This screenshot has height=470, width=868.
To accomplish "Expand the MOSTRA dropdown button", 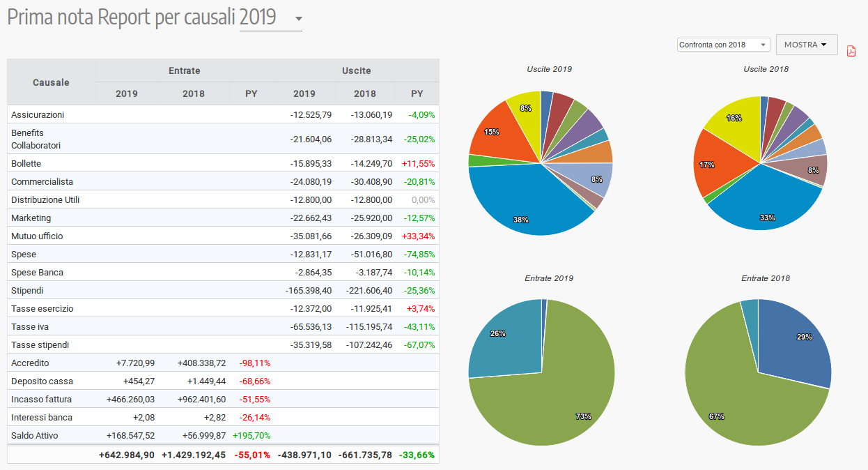I will pyautogui.click(x=806, y=45).
